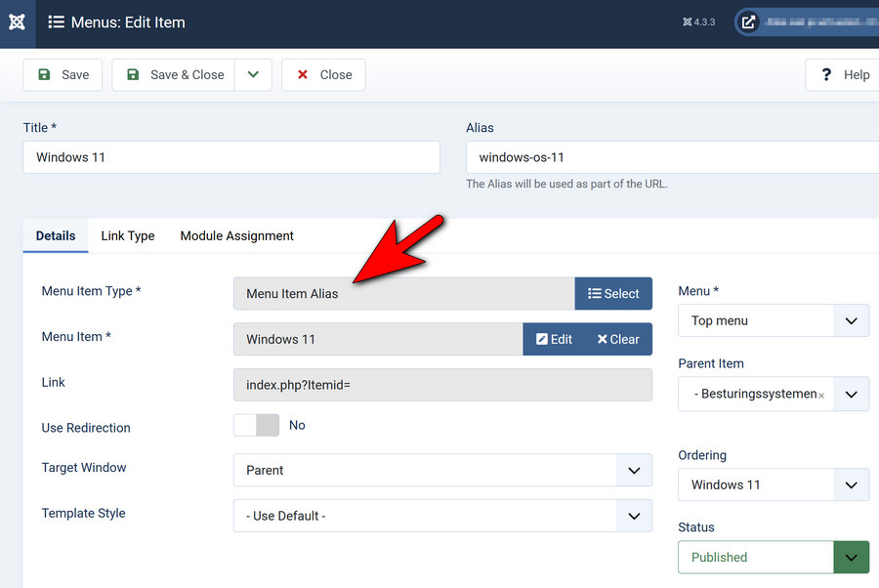Click Save & Close button

pos(174,74)
